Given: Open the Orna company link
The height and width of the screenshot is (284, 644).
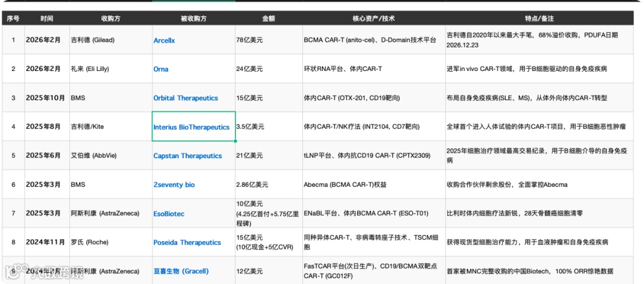Looking at the screenshot, I should (x=160, y=69).
